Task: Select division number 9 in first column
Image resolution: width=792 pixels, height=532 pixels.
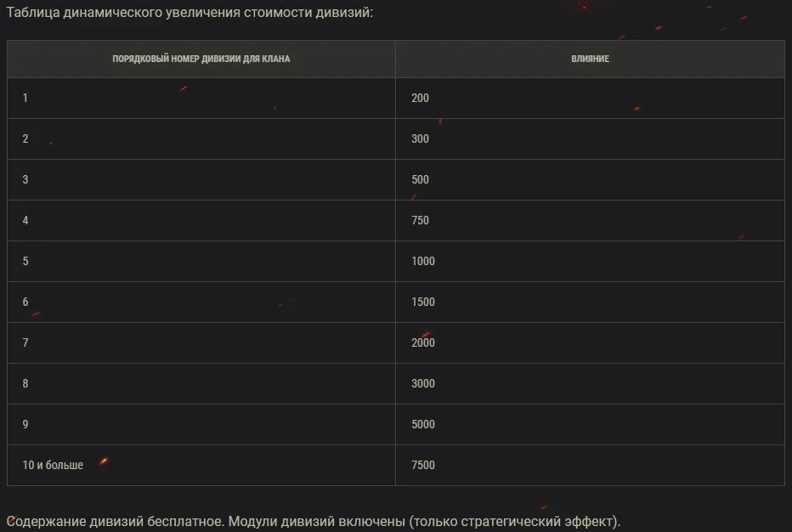Action: pyautogui.click(x=25, y=425)
